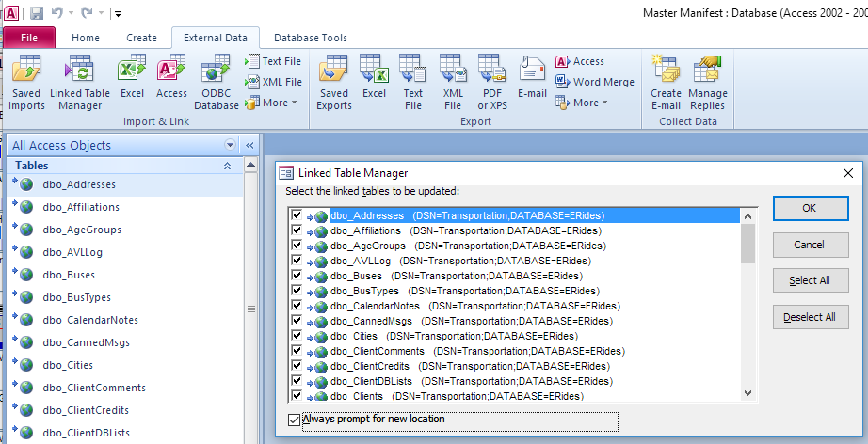Viewport: 868px width, 444px height.
Task: Switch to the Database Tools tab
Action: tap(311, 38)
